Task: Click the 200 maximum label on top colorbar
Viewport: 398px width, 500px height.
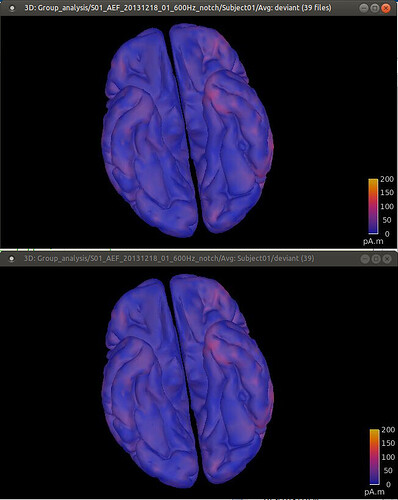Action: [x=387, y=179]
